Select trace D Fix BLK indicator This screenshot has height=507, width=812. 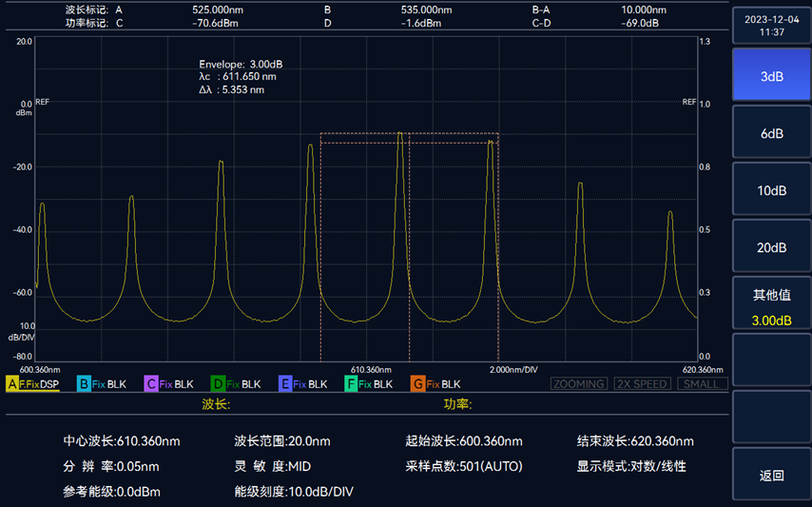[236, 384]
